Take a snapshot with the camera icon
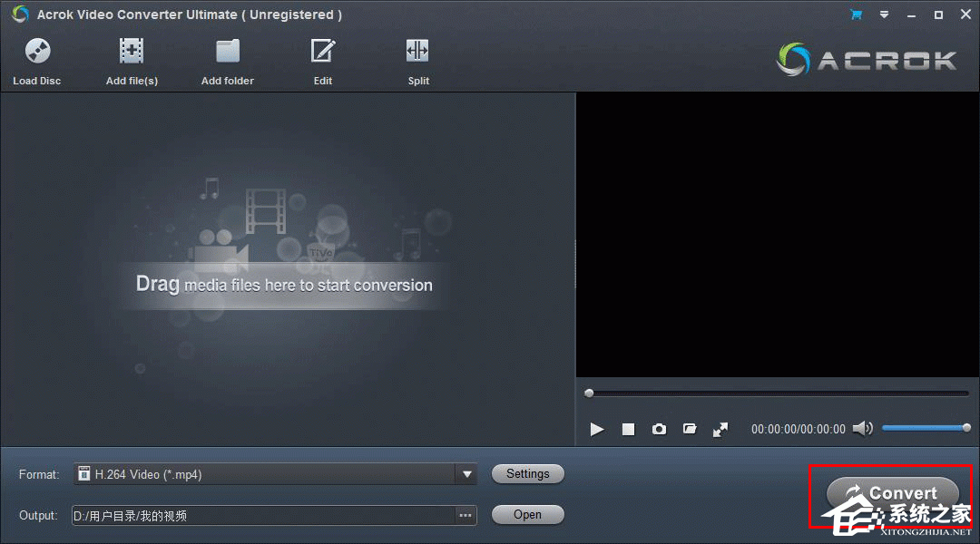This screenshot has height=544, width=980. [659, 429]
